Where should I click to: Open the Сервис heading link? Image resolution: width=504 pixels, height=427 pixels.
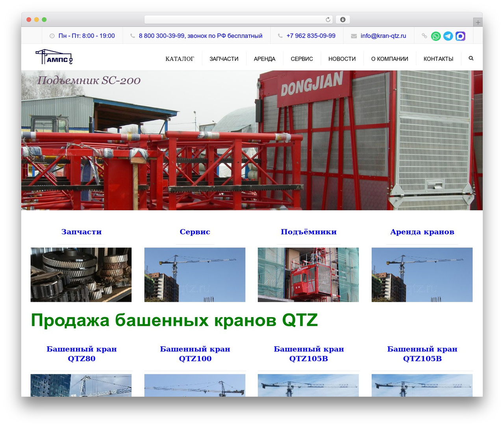coord(195,232)
